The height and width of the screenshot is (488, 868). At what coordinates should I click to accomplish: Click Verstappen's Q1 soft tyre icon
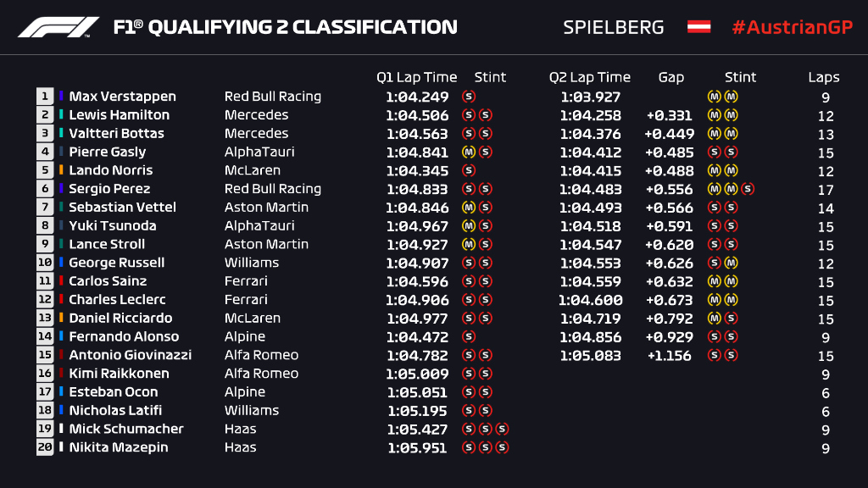click(x=469, y=97)
